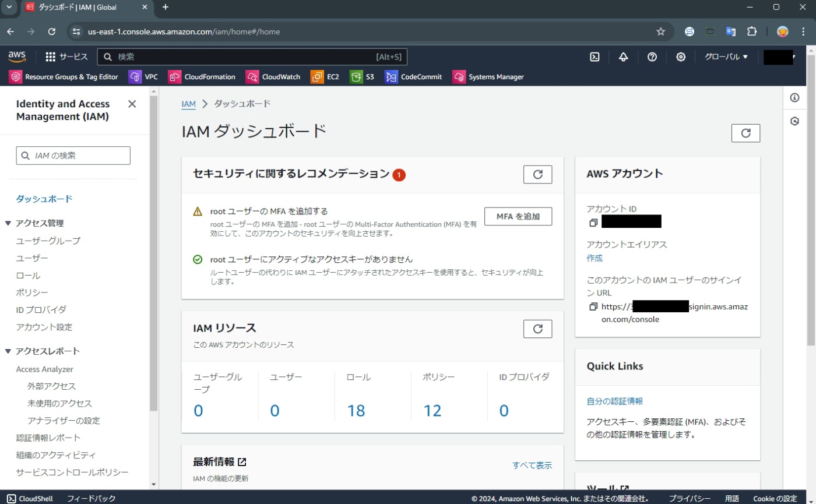816x504 pixels.
Task: Open Chrome extensions puzzle icon
Action: pyautogui.click(x=752, y=31)
